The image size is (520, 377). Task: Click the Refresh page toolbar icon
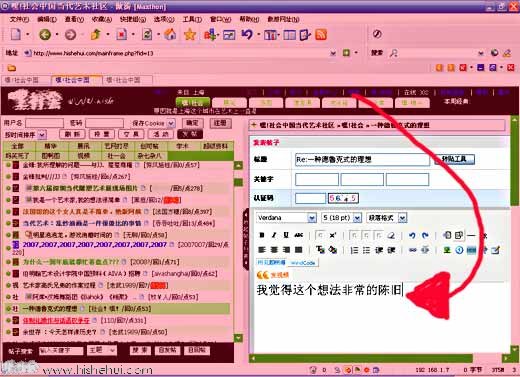[x=147, y=34]
